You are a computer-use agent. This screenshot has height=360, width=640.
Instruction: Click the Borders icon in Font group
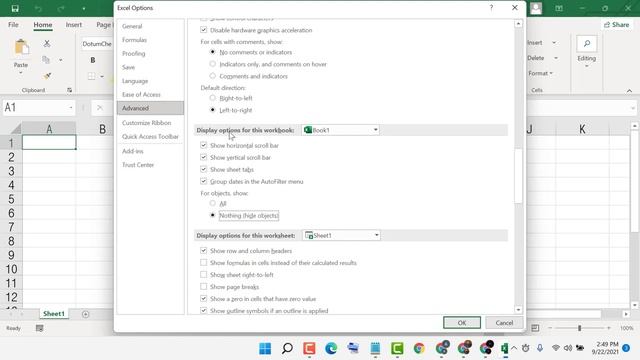pyautogui.click(x=92, y=76)
